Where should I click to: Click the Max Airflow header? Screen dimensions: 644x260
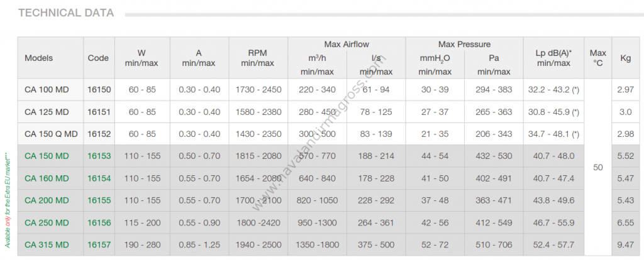(347, 45)
